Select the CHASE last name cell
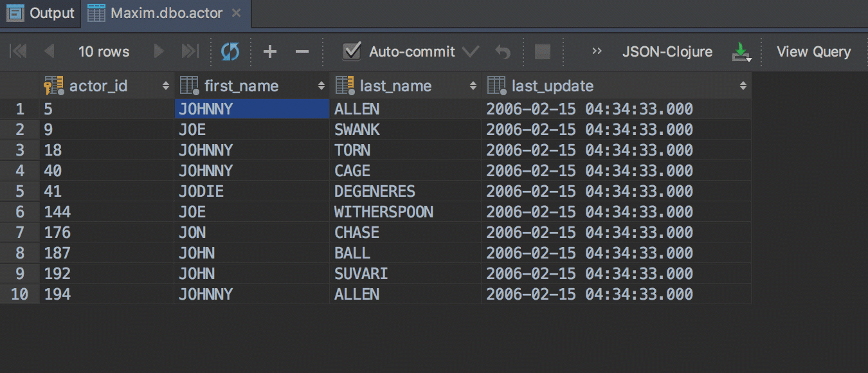The image size is (868, 373). (406, 232)
